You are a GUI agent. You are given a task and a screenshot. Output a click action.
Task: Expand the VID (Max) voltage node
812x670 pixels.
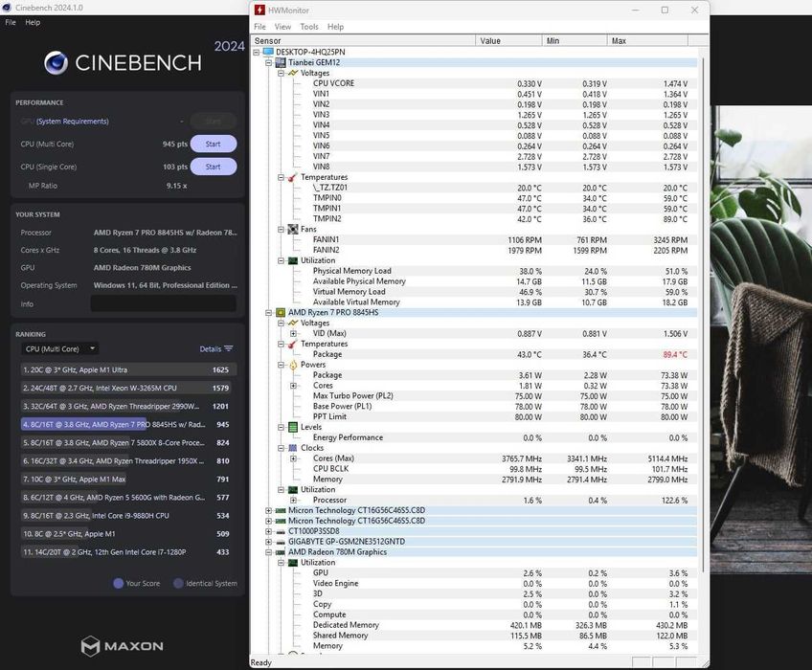pos(293,333)
